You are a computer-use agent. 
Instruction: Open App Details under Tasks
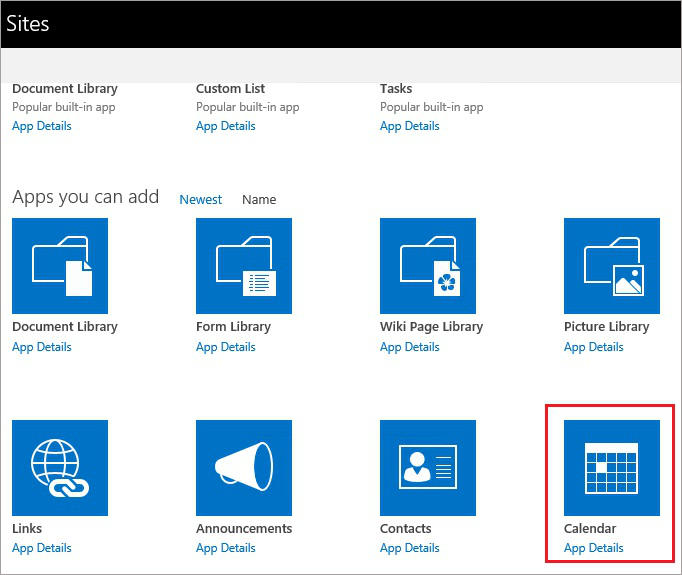click(x=410, y=126)
